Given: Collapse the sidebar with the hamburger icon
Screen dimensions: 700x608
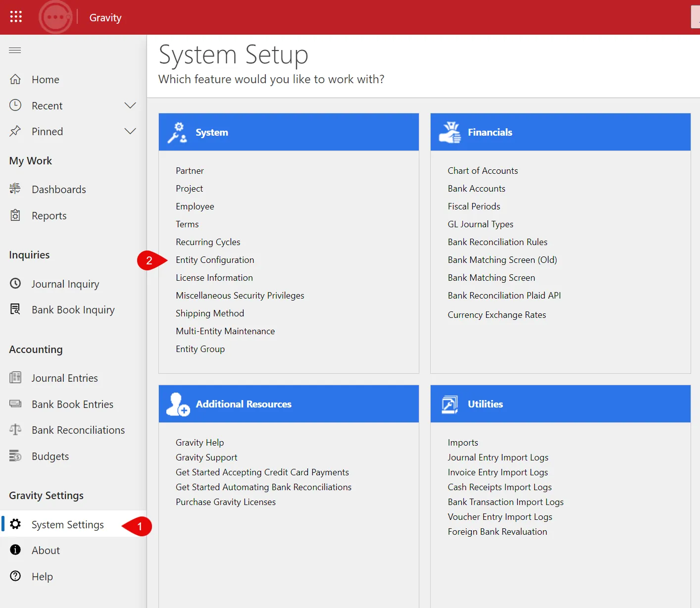Looking at the screenshot, I should [15, 50].
